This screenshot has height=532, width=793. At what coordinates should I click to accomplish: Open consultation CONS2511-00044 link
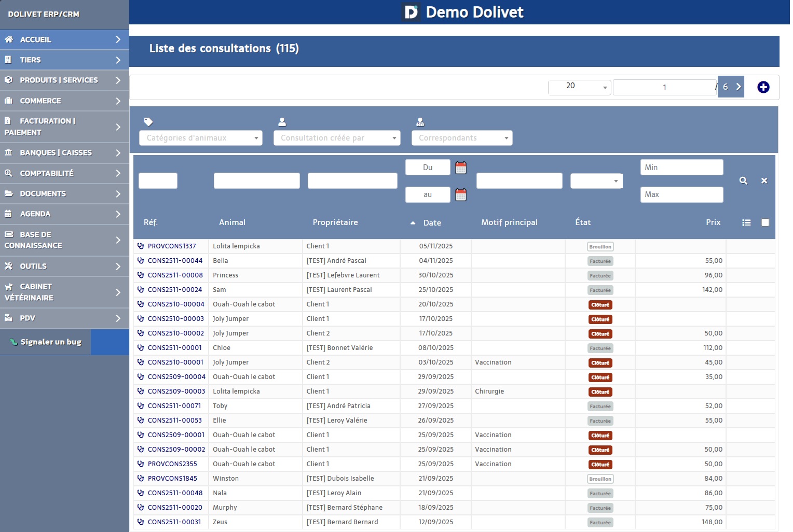(175, 261)
